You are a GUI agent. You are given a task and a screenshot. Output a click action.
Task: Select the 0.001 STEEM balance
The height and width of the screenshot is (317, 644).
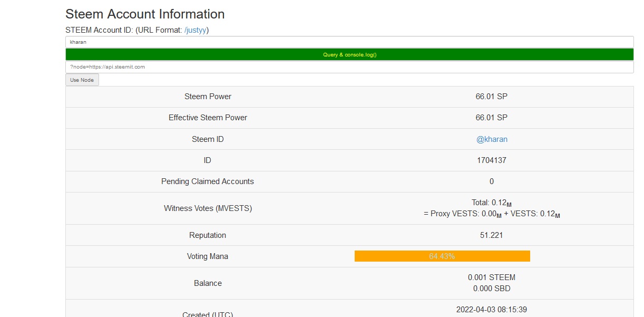click(492, 277)
